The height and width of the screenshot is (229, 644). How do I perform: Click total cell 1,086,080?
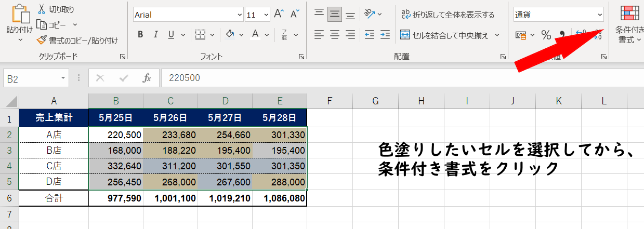coord(280,198)
